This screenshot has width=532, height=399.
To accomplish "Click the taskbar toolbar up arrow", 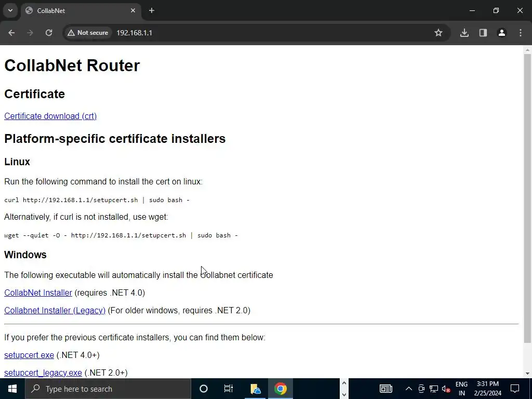I will [344, 383].
